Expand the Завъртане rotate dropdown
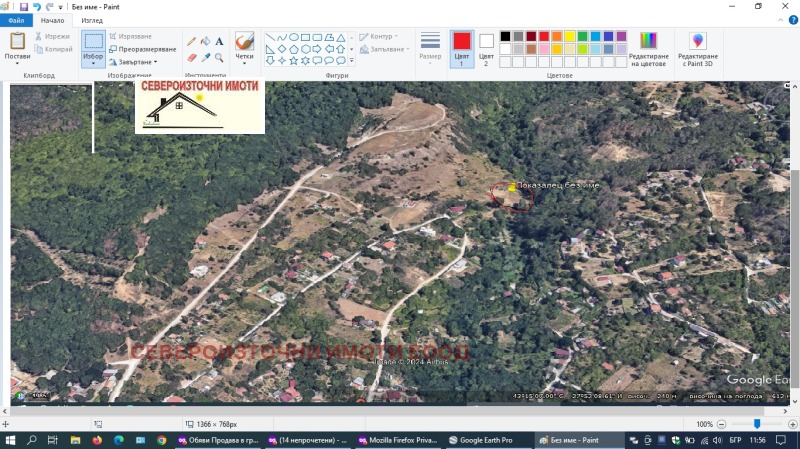Viewport: 800px width, 449px height. point(133,62)
